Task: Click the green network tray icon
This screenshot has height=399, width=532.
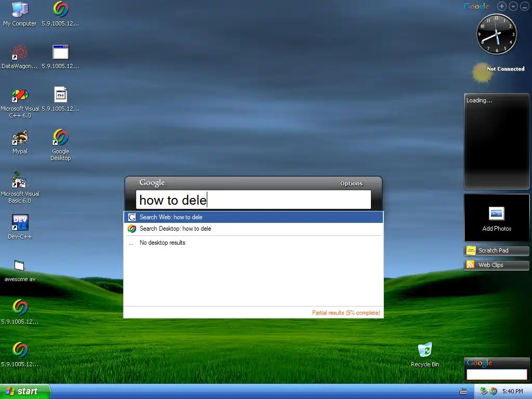Action: 484,391
